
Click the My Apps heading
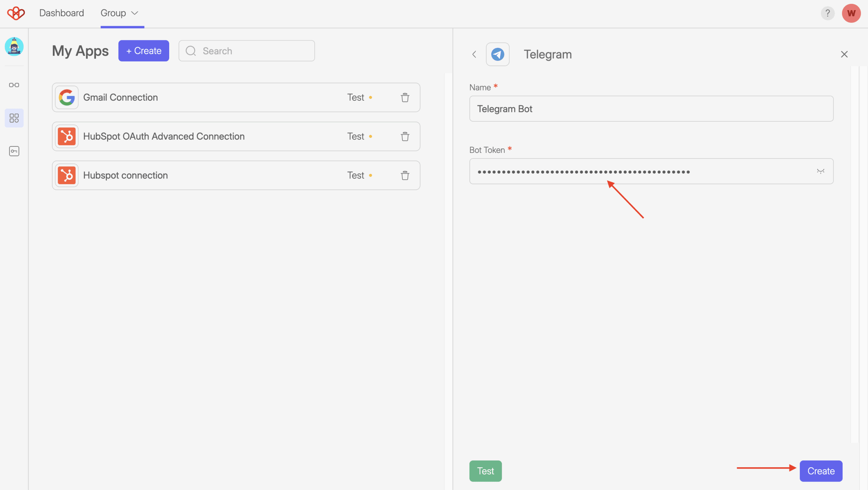point(80,51)
